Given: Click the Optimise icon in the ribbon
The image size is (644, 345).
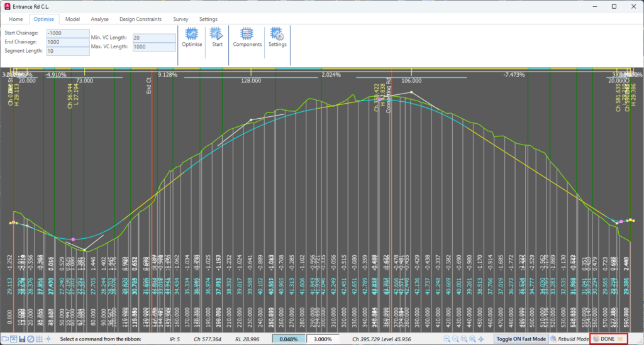Looking at the screenshot, I should [191, 36].
